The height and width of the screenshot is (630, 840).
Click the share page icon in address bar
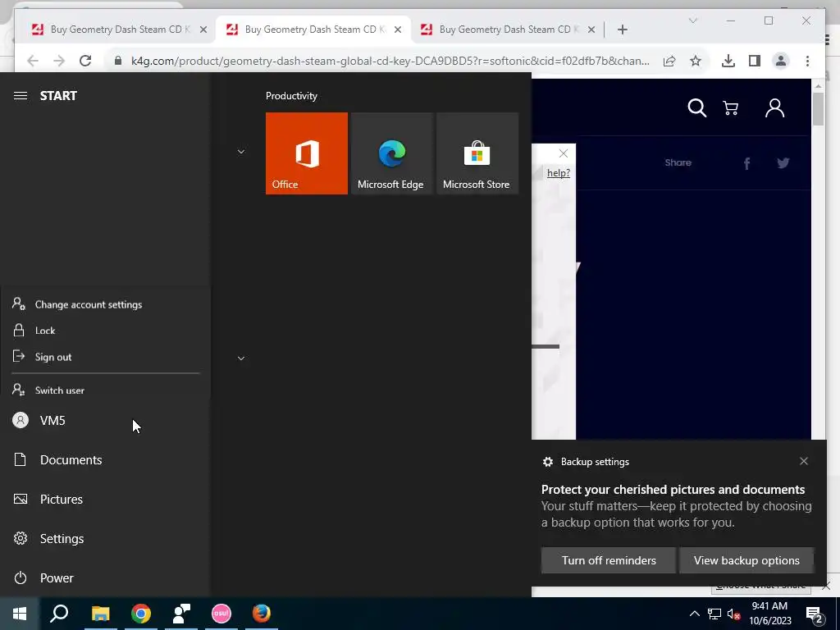click(x=669, y=61)
